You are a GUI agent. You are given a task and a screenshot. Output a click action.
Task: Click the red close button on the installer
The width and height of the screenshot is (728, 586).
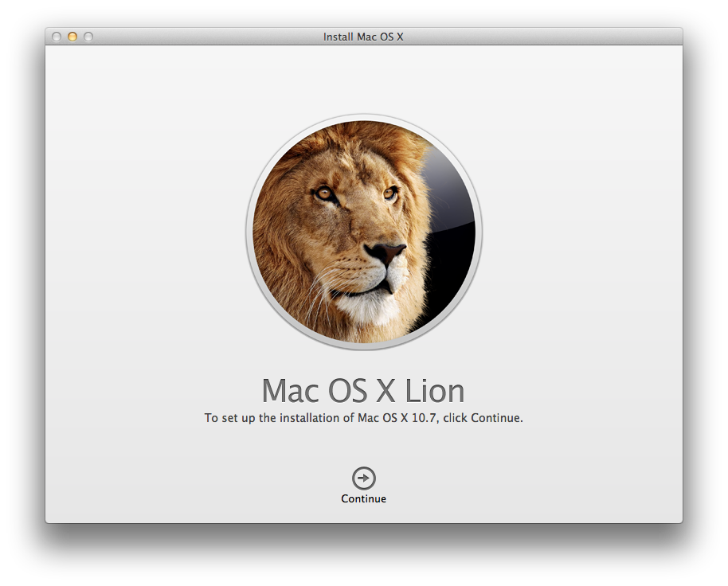(x=57, y=37)
